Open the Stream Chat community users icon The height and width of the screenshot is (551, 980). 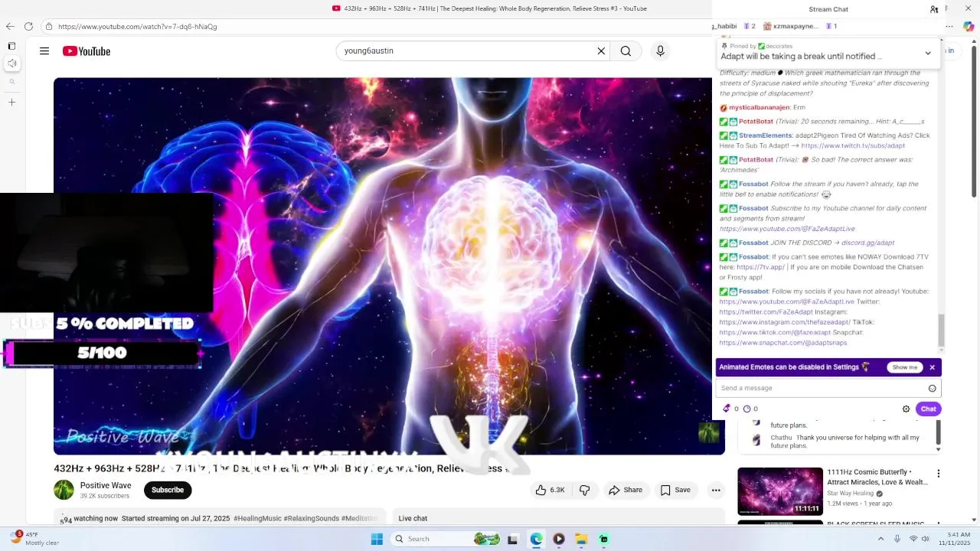click(x=934, y=9)
